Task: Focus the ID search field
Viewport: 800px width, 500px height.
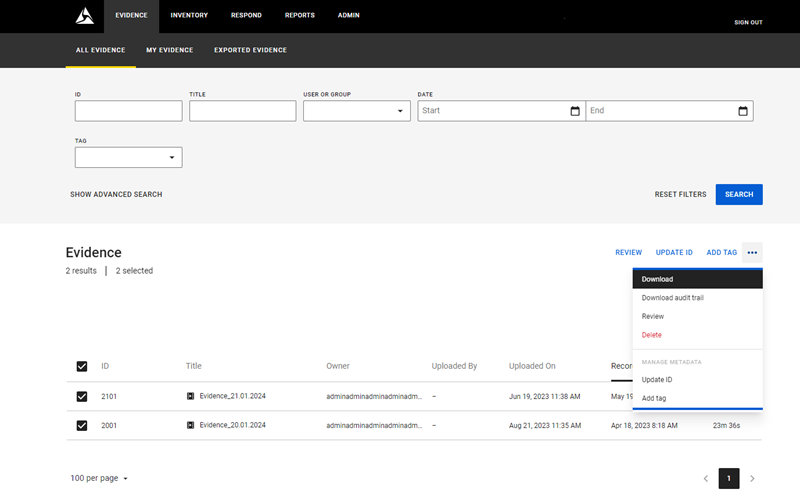Action: click(129, 111)
